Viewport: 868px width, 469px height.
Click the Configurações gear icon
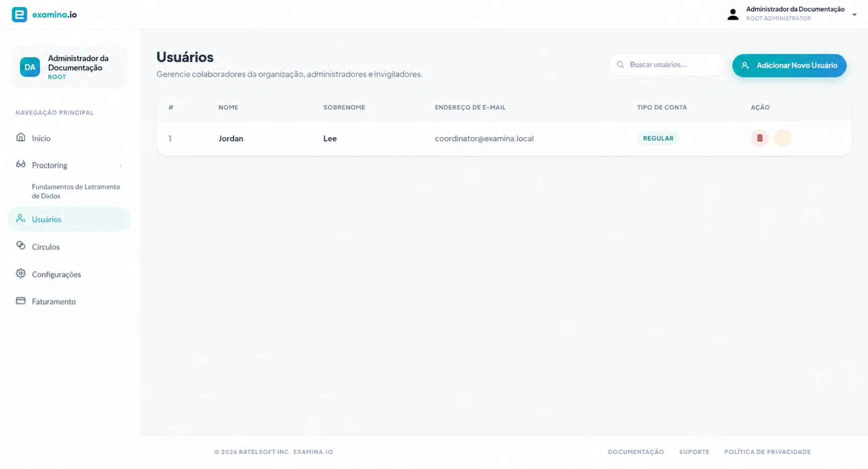click(x=21, y=273)
